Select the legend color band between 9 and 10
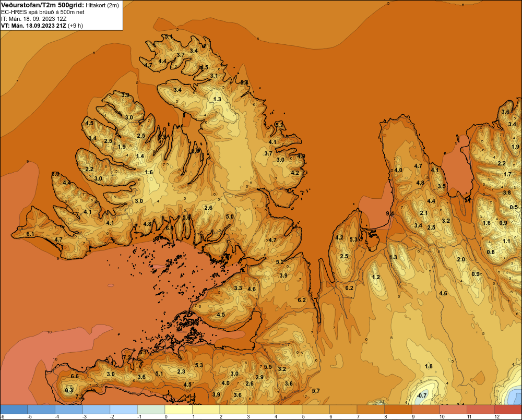This screenshot has height=420, width=522. pos(426,410)
